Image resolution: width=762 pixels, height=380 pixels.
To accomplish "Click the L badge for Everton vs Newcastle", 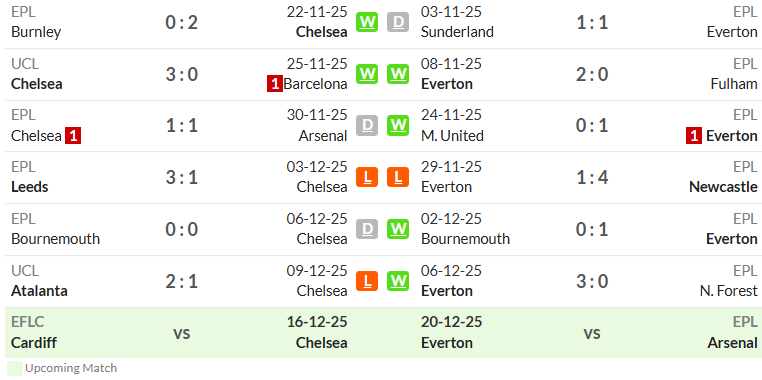I will [x=398, y=177].
